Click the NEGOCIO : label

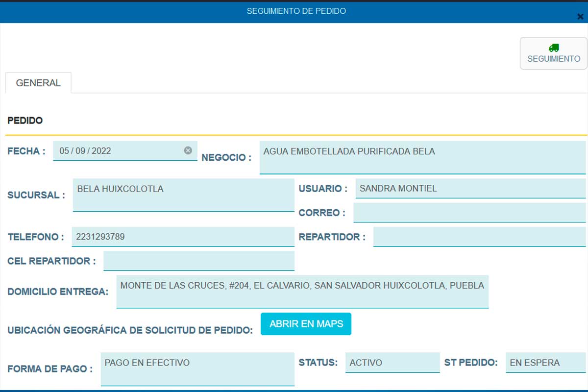[x=226, y=158]
